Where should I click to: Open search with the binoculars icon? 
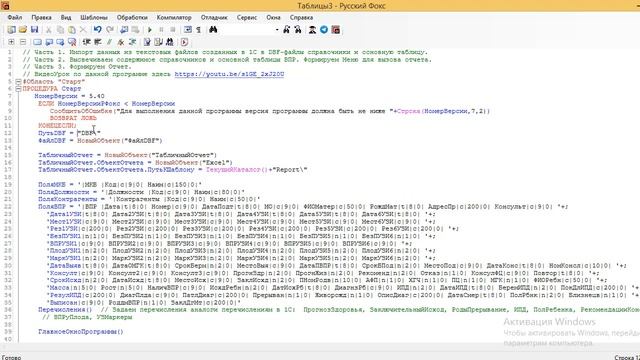tap(213, 29)
